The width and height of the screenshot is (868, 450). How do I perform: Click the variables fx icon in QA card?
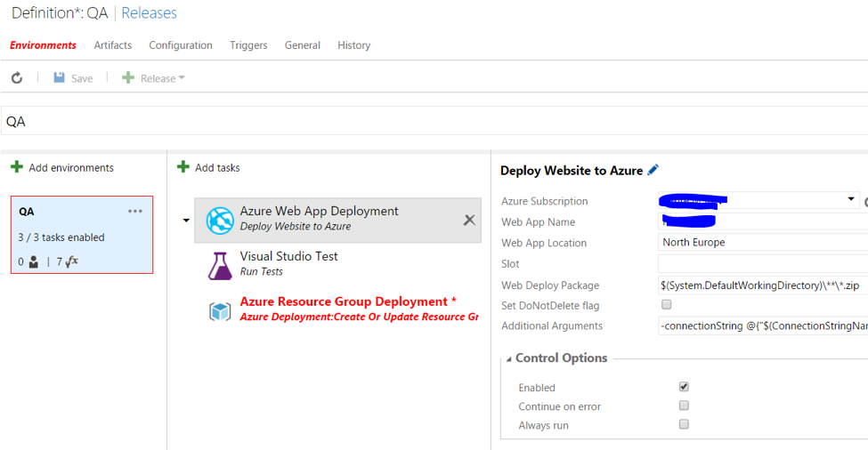[x=72, y=261]
